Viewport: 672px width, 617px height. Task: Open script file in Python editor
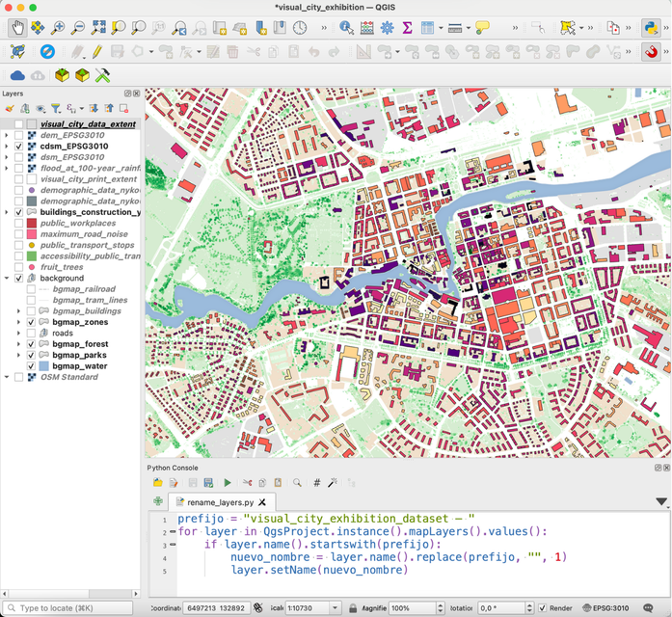158,483
